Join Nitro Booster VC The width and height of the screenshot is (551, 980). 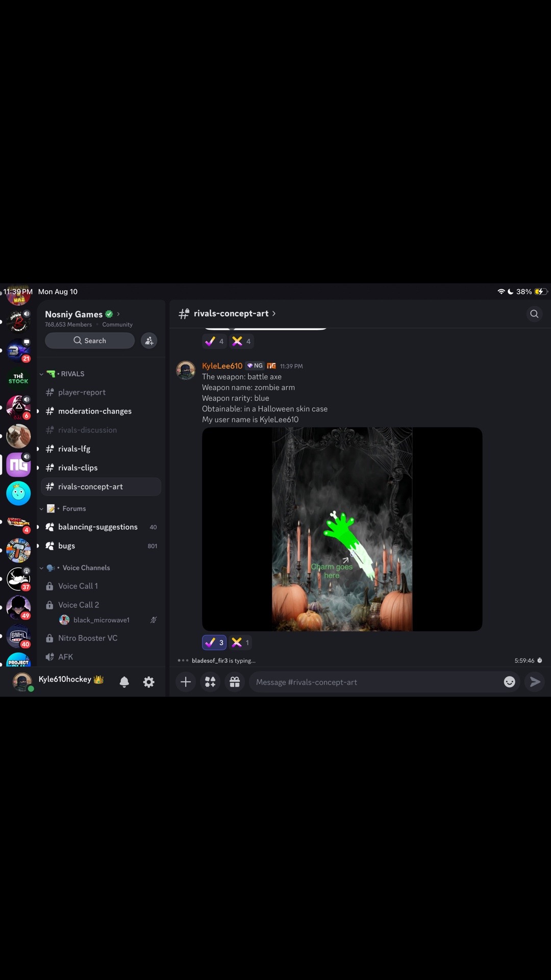click(101, 639)
